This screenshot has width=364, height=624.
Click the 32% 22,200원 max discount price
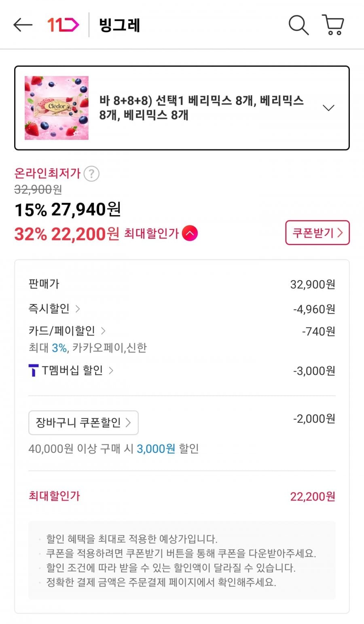(67, 234)
